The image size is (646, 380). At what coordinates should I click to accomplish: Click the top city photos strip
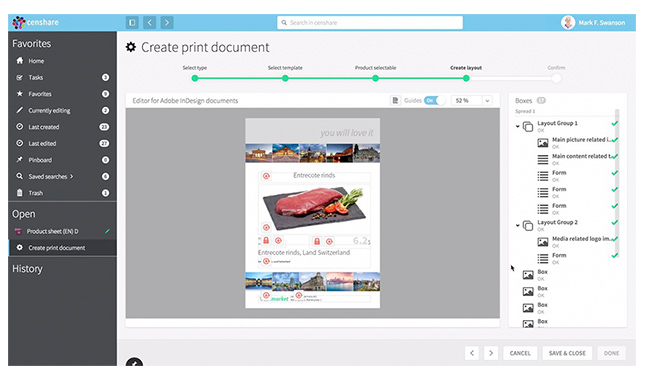click(313, 153)
